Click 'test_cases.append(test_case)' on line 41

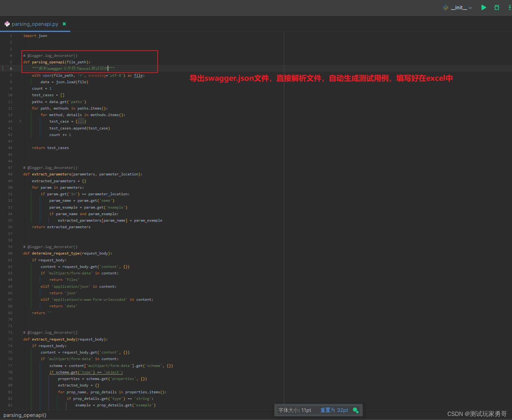79,128
